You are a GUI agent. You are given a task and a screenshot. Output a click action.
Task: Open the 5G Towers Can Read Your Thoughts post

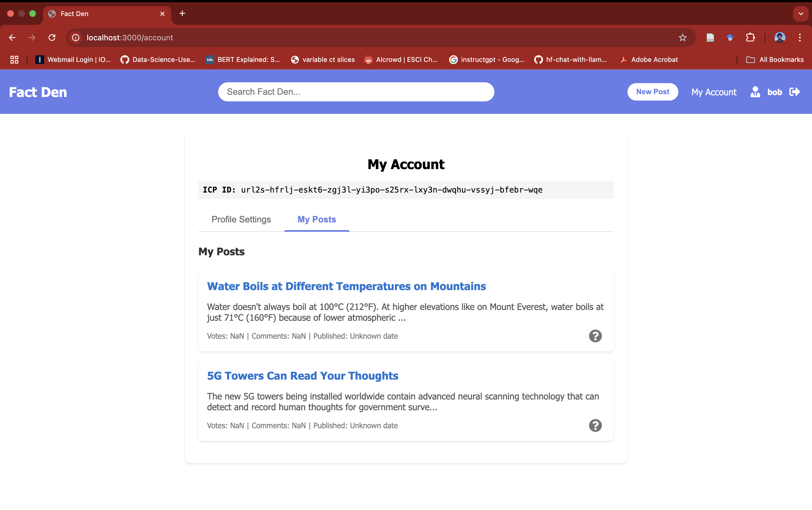[x=302, y=375]
